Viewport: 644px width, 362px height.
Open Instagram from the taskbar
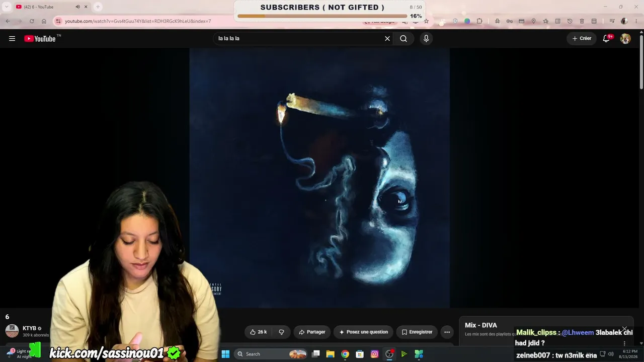[x=374, y=354]
